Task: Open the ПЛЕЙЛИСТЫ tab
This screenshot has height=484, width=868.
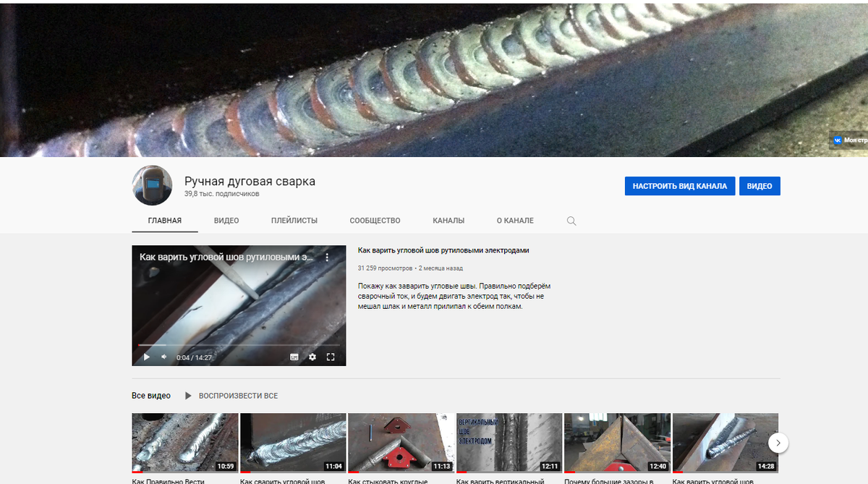Action: point(294,221)
